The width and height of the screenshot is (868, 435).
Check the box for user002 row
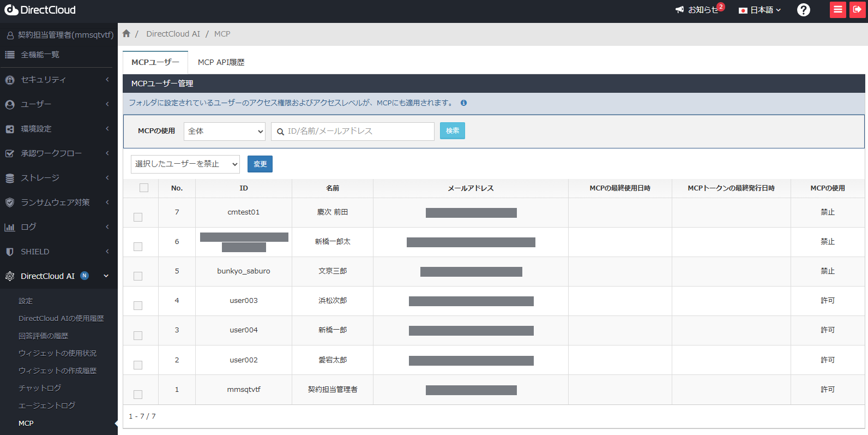pos(138,365)
